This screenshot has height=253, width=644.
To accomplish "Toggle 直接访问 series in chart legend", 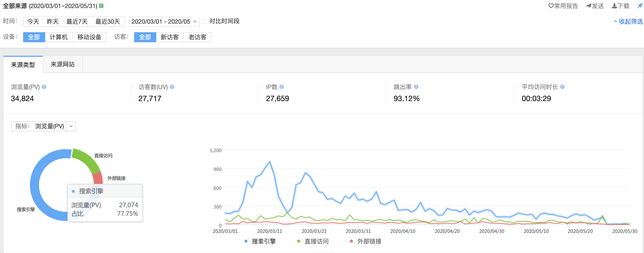I will [x=313, y=241].
